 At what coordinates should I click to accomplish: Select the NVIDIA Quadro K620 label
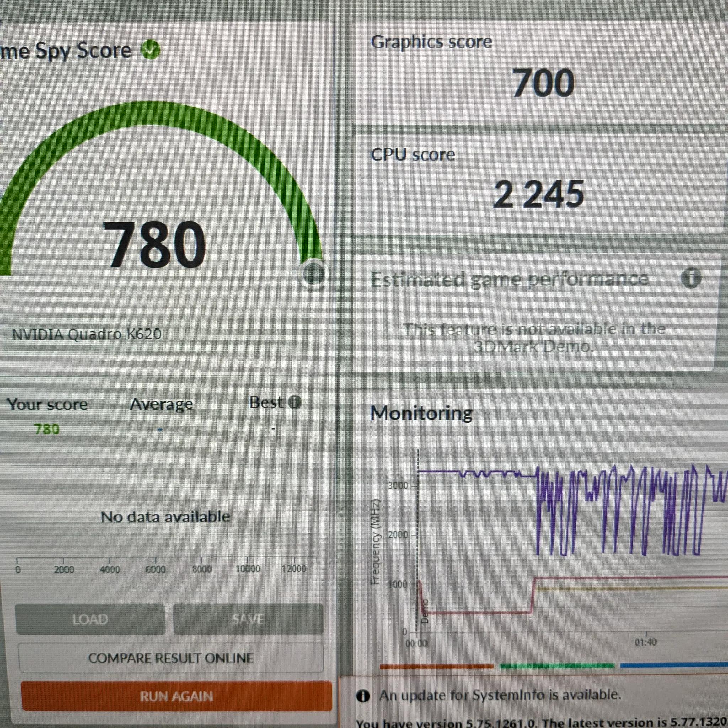point(87,334)
